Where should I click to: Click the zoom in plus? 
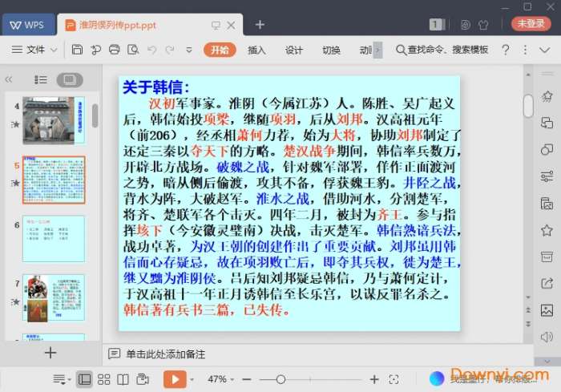point(374,379)
